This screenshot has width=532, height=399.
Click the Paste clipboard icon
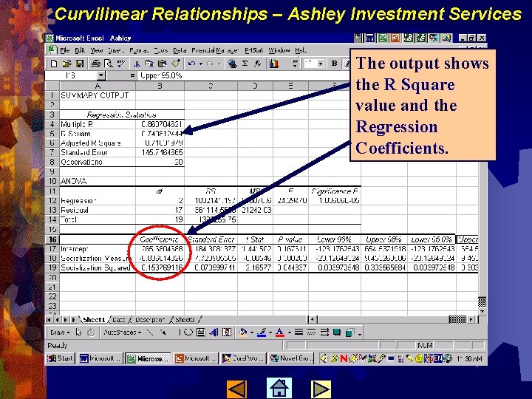pos(162,64)
